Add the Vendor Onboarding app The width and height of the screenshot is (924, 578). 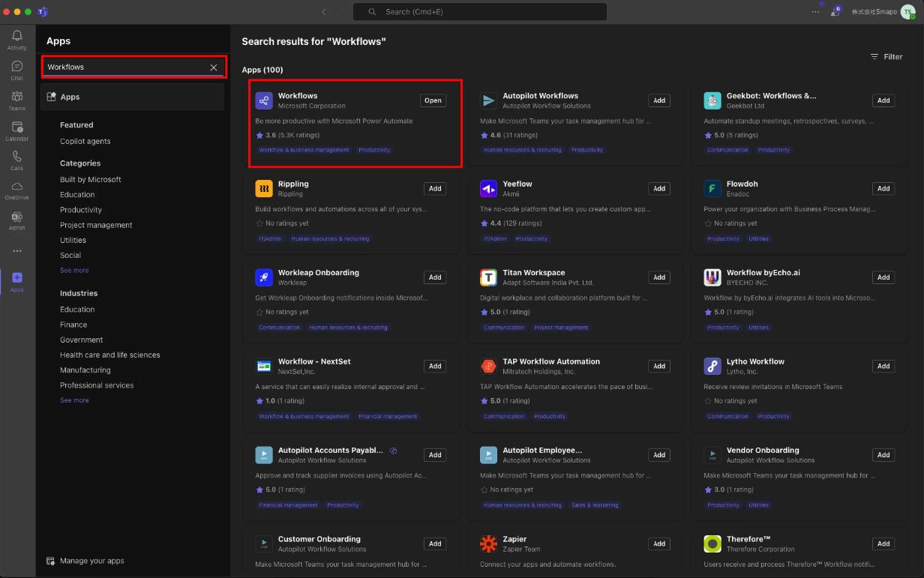(883, 455)
